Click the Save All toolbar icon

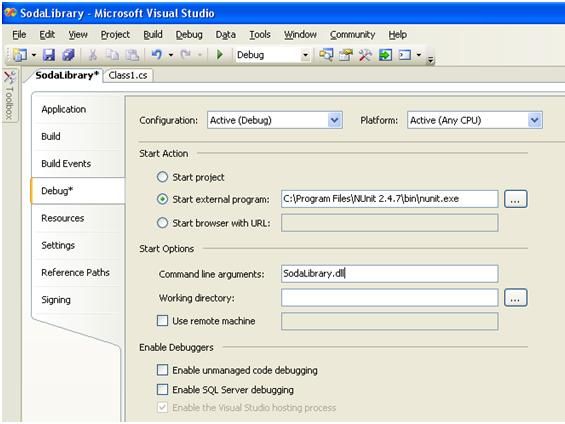pos(68,55)
